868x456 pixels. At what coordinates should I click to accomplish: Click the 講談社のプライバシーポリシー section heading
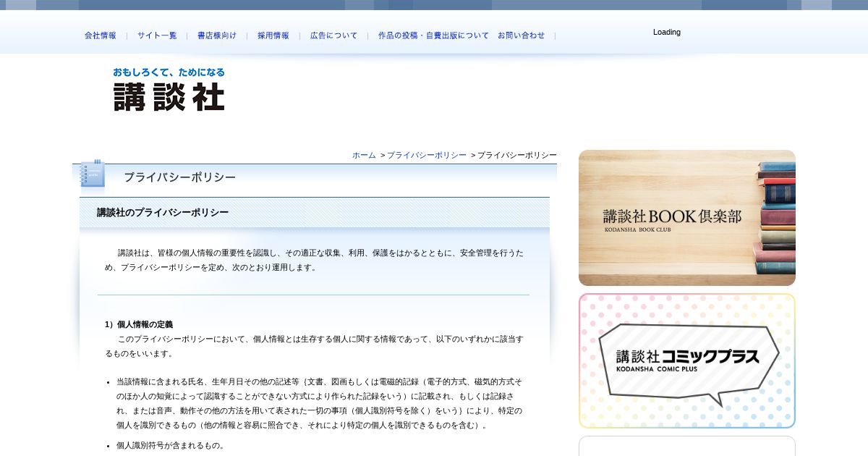pos(163,213)
